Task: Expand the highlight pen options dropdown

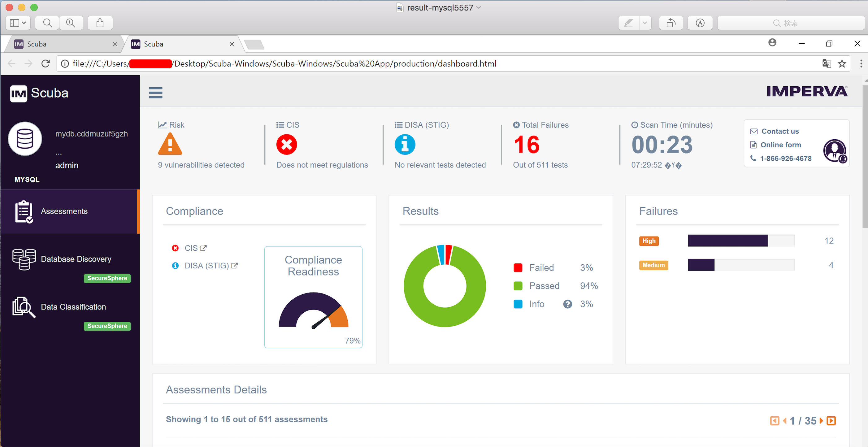Action: tap(644, 23)
